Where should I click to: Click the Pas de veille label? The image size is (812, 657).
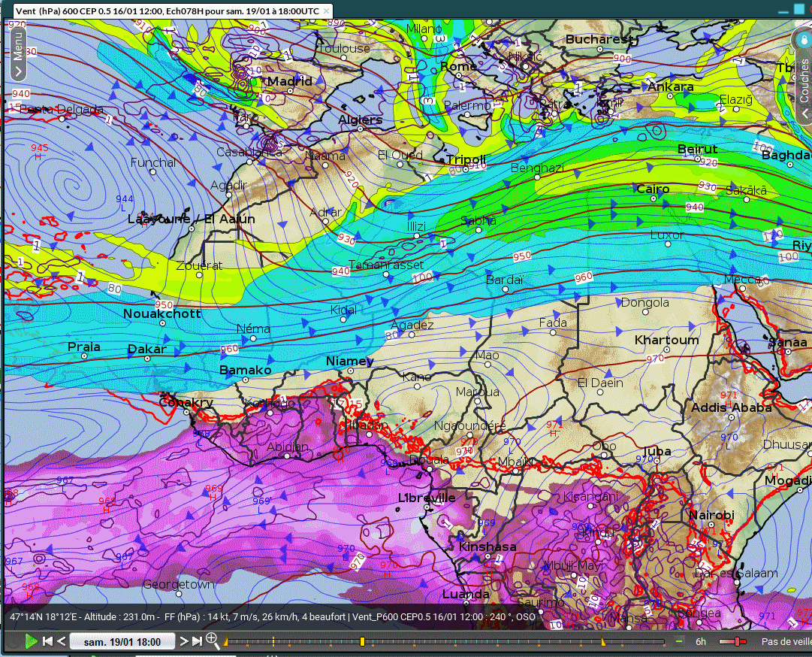[x=786, y=641]
